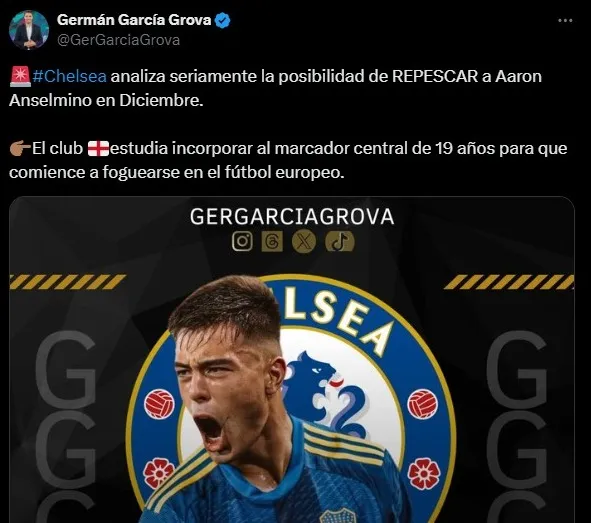Open the @GerGarciaGrova handle link

coord(118,40)
